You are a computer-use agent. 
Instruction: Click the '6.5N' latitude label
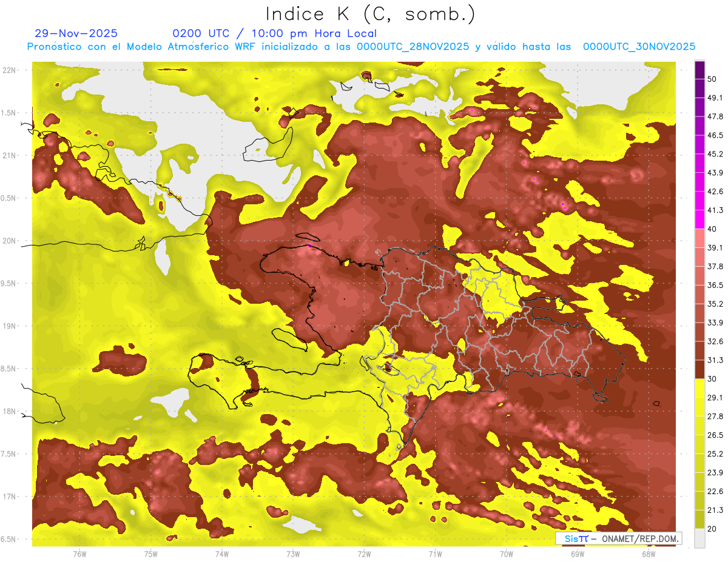(x=9, y=539)
